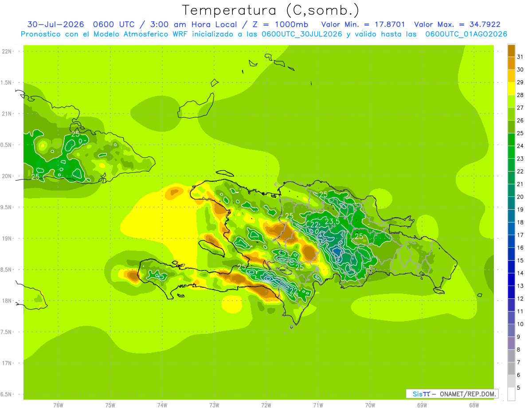Click the "9.5N" latitude axis label
The height and width of the screenshot is (411, 532).
(6, 207)
